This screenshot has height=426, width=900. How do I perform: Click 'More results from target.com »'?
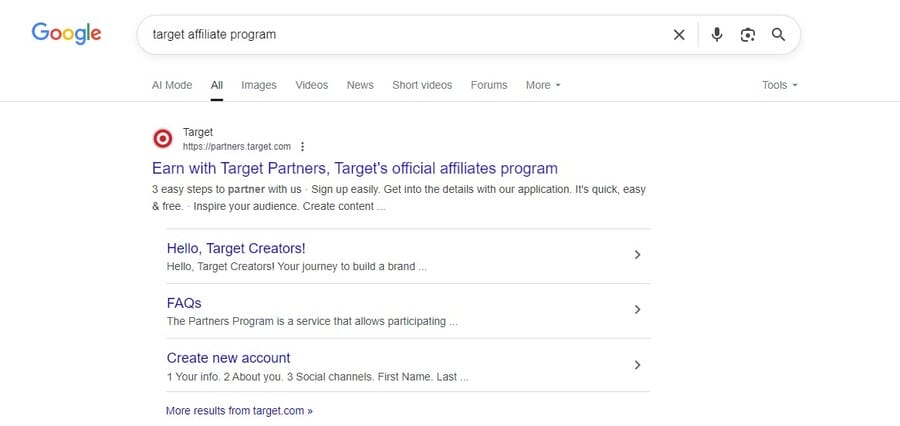[239, 411]
